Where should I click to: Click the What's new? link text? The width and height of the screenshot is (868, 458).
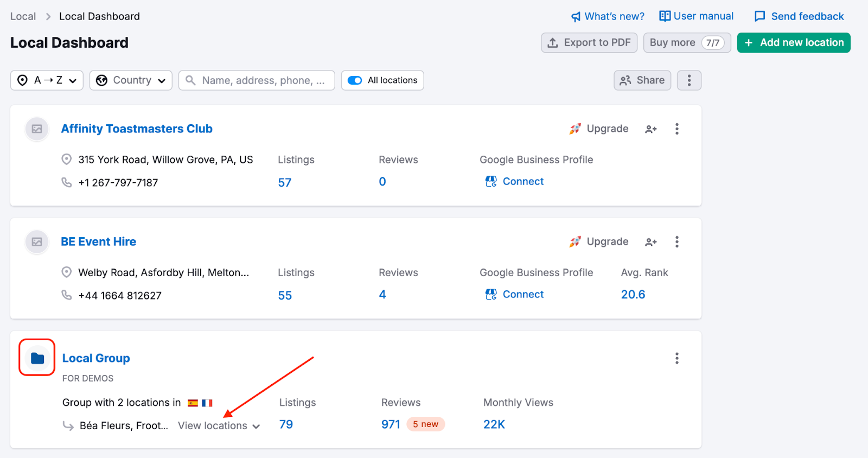tap(615, 16)
